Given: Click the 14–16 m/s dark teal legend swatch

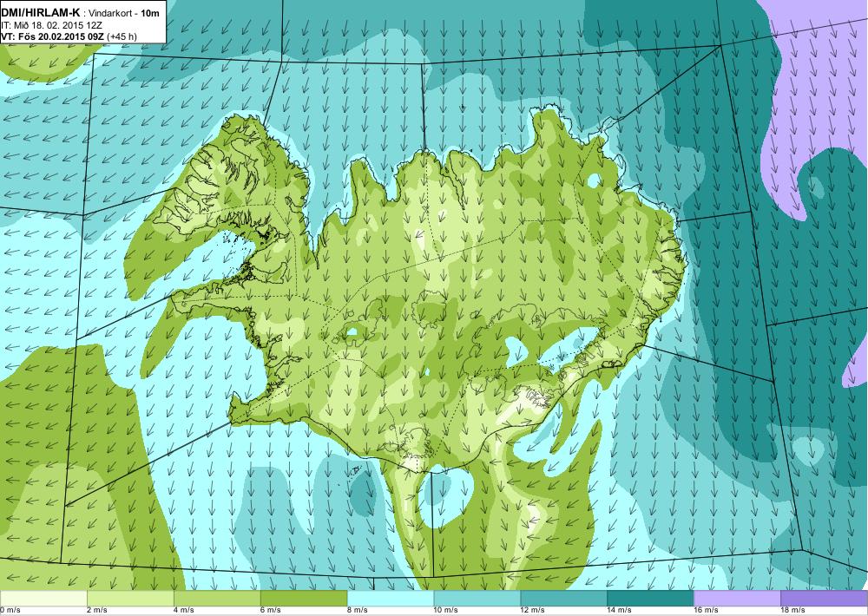Looking at the screenshot, I should [650, 599].
